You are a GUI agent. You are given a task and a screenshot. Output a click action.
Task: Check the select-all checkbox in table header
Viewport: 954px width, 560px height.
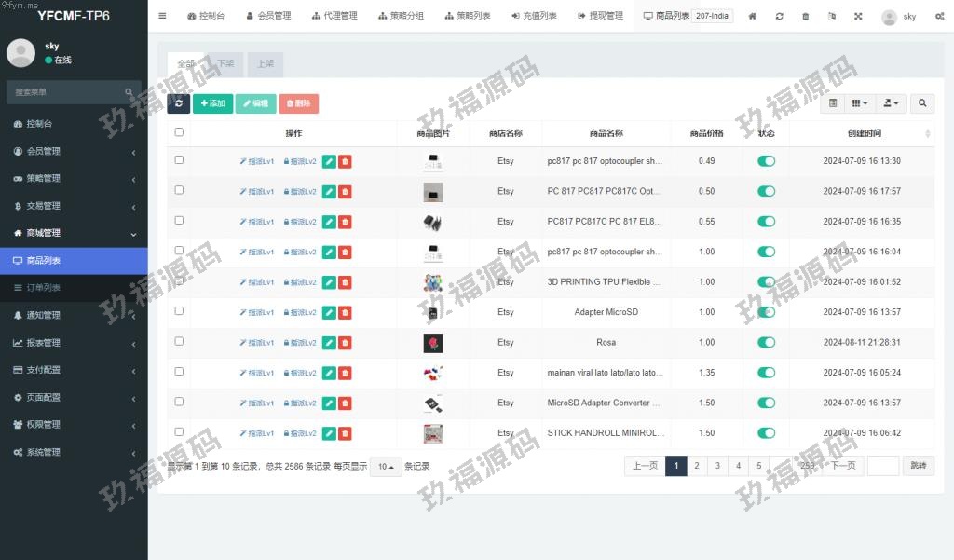point(179,132)
